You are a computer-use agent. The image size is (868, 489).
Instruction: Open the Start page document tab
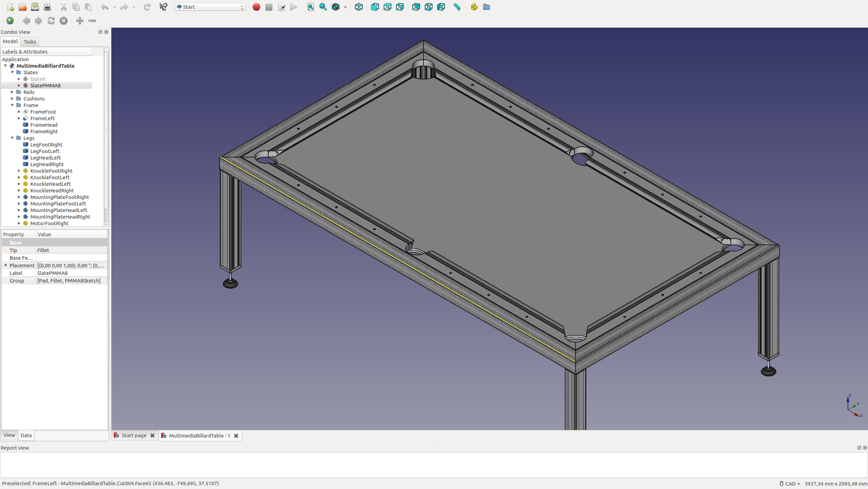pos(134,435)
